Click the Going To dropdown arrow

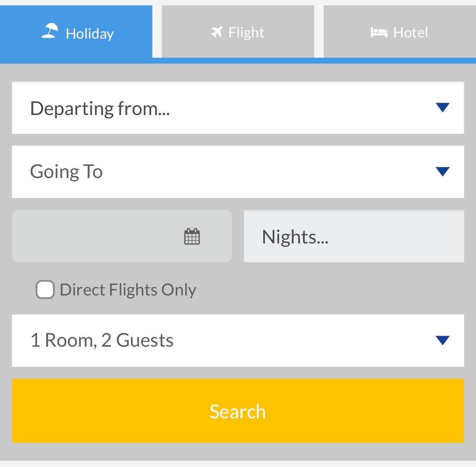tap(442, 172)
